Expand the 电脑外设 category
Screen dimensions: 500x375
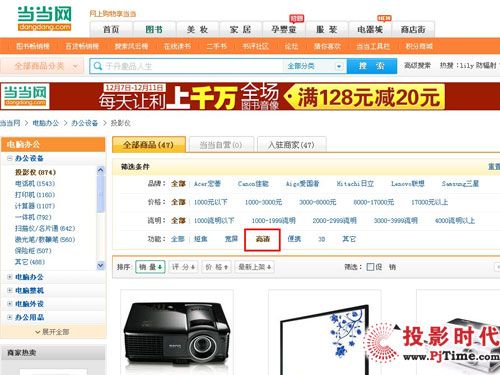click(x=10, y=304)
